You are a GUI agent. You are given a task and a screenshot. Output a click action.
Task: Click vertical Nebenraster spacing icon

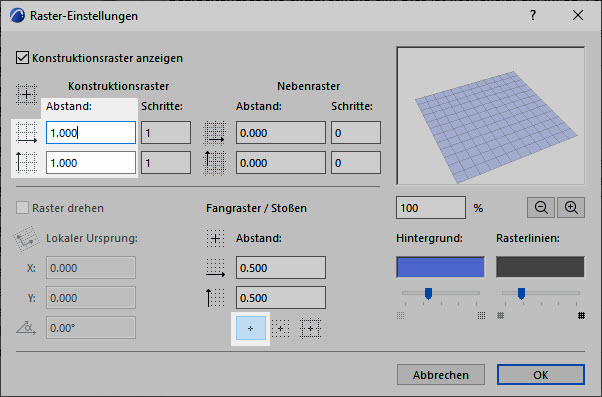[x=215, y=163]
